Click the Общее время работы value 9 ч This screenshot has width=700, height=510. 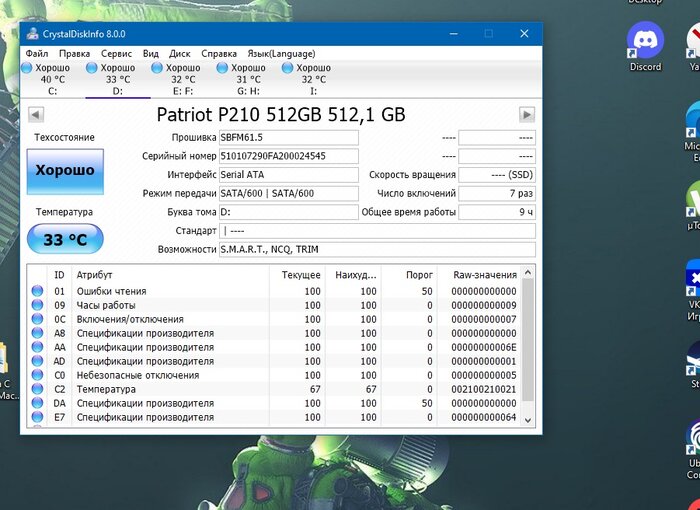pyautogui.click(x=497, y=212)
